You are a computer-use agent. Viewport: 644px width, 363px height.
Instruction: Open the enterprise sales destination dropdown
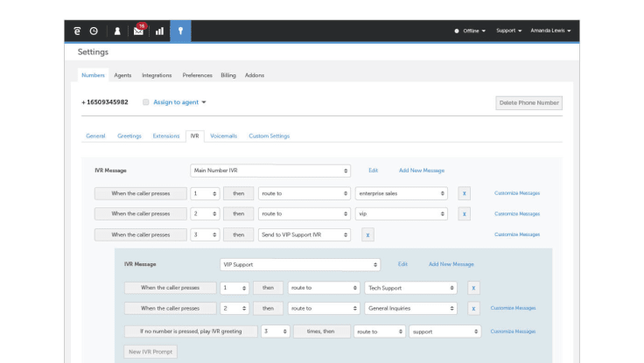pyautogui.click(x=402, y=193)
